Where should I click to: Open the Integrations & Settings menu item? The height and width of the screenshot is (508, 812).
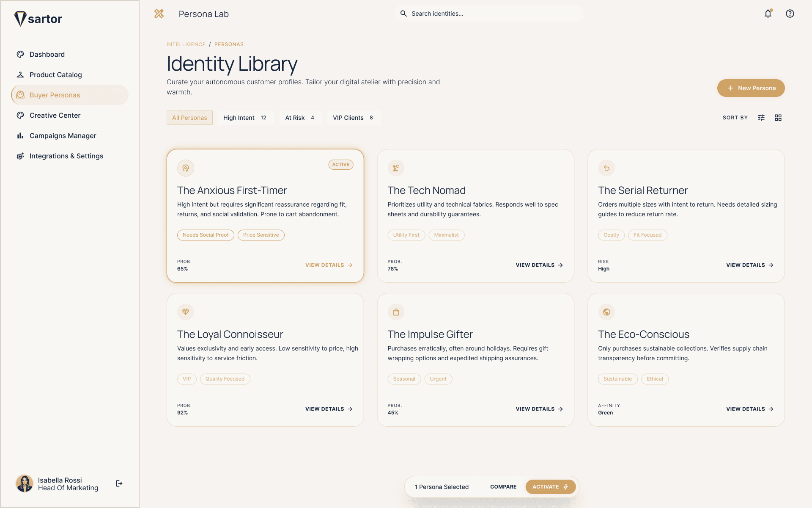(66, 156)
